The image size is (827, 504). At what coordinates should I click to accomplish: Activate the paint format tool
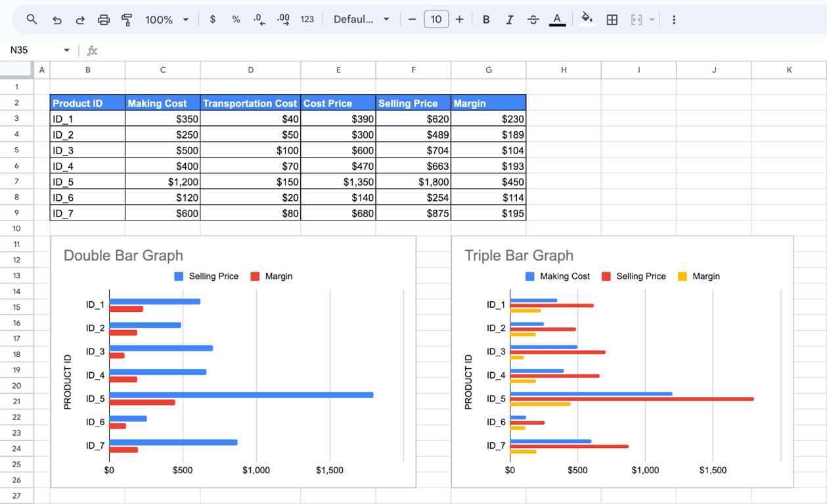click(127, 20)
